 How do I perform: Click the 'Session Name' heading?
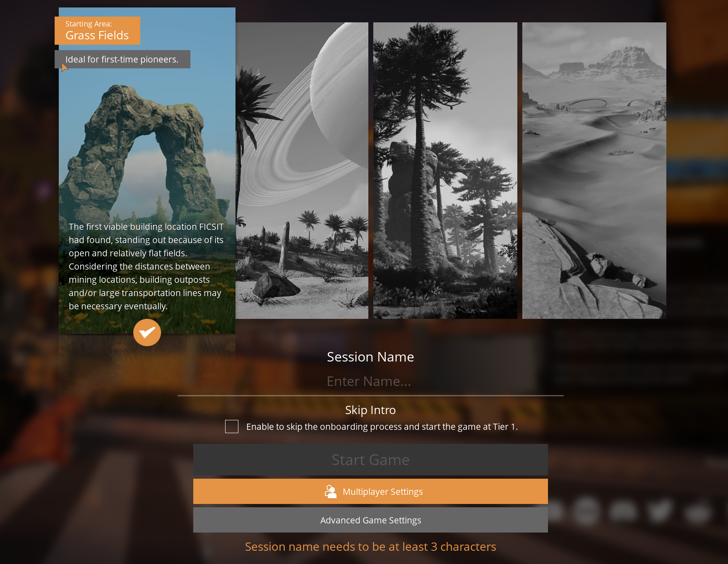[x=370, y=357]
